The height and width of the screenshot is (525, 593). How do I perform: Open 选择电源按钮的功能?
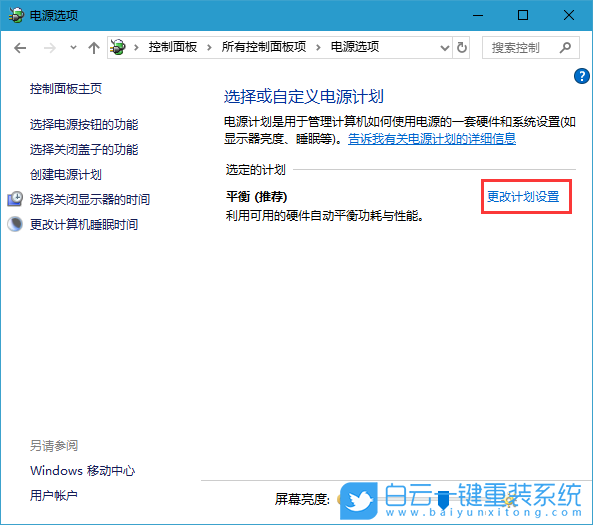click(x=84, y=124)
